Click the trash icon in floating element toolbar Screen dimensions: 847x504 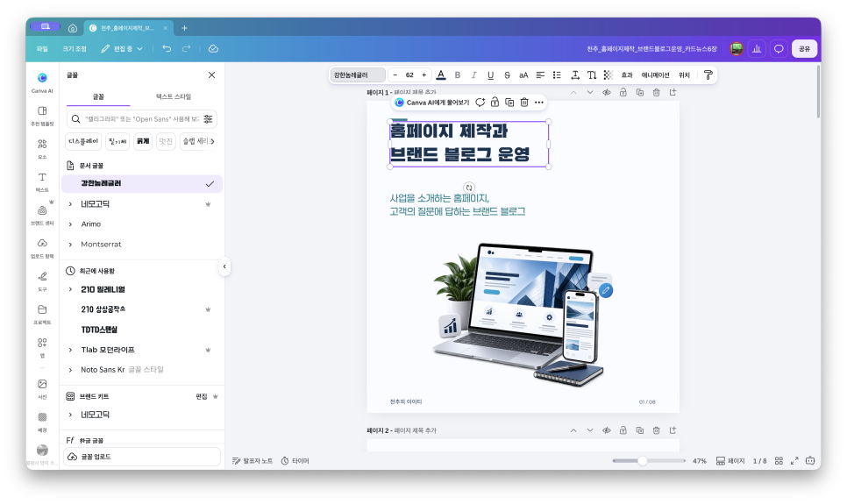(x=524, y=102)
